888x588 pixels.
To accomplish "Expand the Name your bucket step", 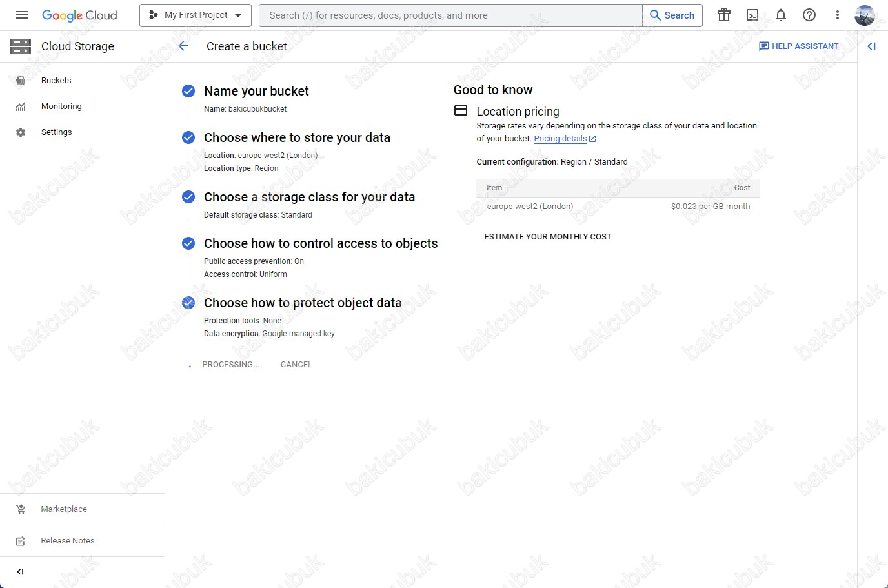I will (256, 91).
